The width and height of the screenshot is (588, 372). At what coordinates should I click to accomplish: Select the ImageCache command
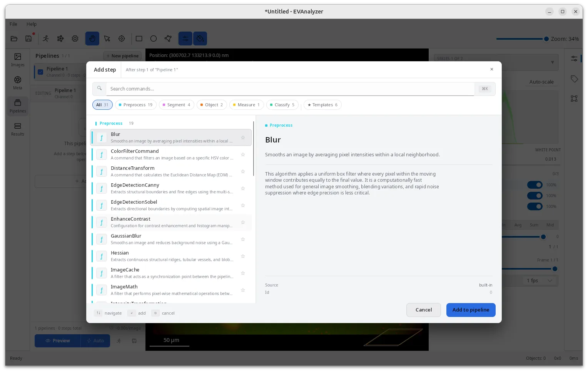pyautogui.click(x=171, y=273)
